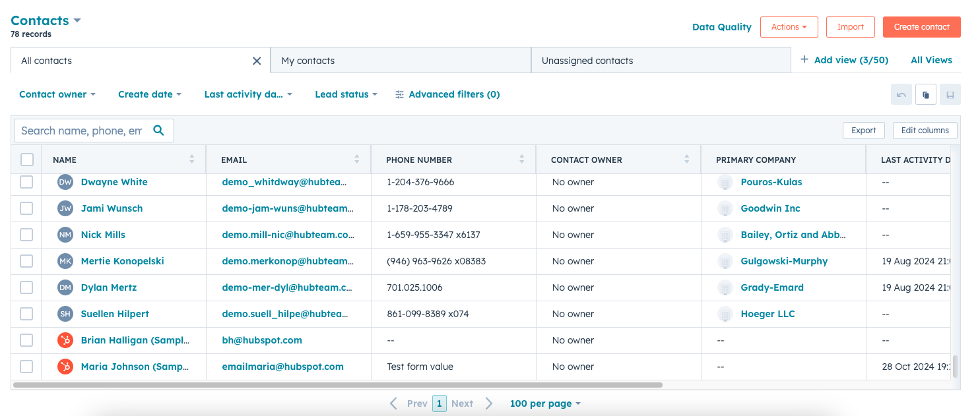The image size is (980, 416).
Task: Close the All contacts view via its X icon
Action: click(x=257, y=60)
